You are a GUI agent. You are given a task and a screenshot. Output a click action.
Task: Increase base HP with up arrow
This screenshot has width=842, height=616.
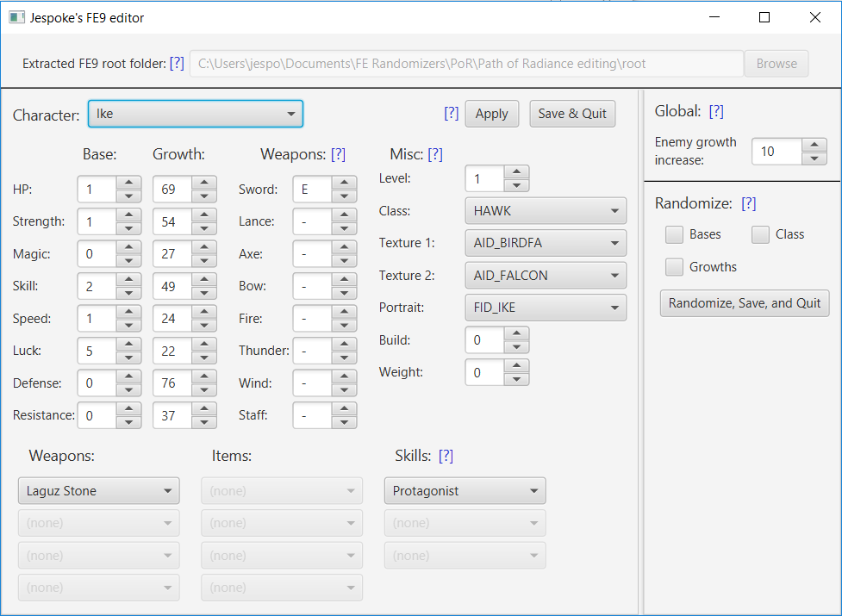(129, 183)
